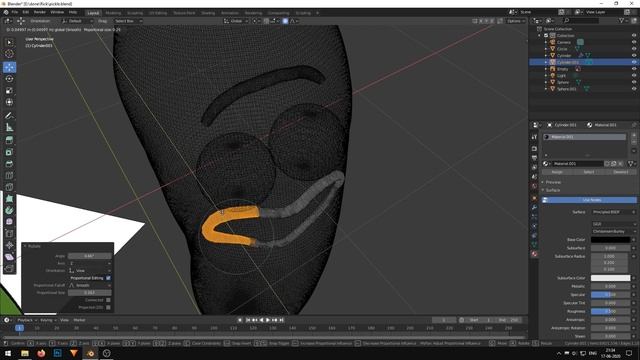Hide the Empty object in outliner
Image resolution: width=640 pixels, height=360 pixels.
click(634, 69)
